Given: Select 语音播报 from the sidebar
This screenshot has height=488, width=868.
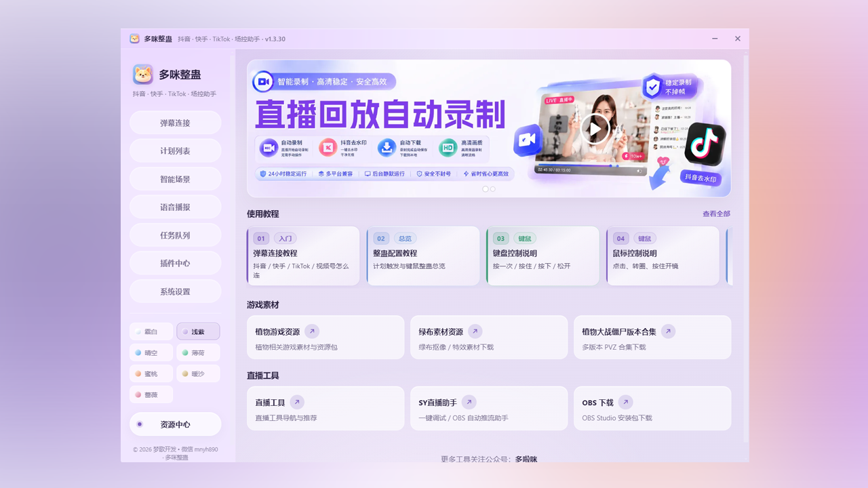Looking at the screenshot, I should coord(176,207).
